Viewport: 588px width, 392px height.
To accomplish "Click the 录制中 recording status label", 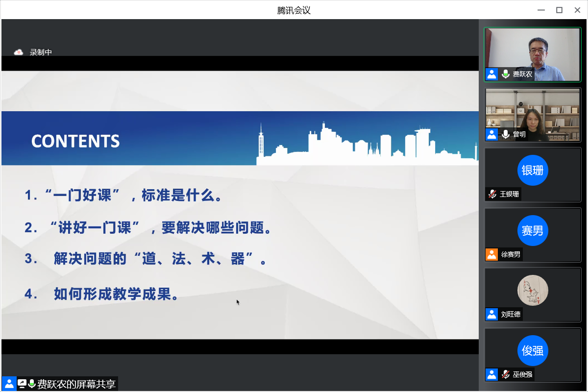I will click(41, 52).
